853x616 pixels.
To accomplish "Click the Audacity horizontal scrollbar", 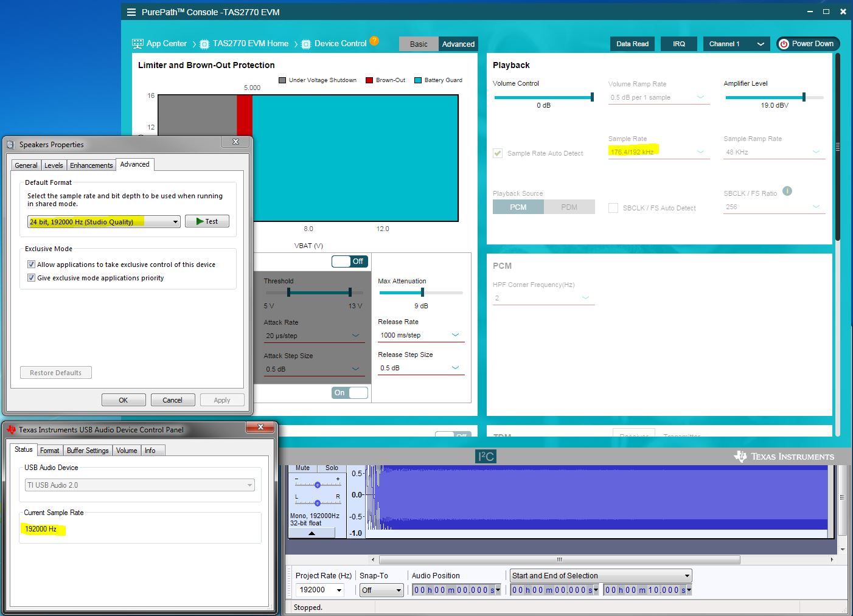I will [560, 559].
